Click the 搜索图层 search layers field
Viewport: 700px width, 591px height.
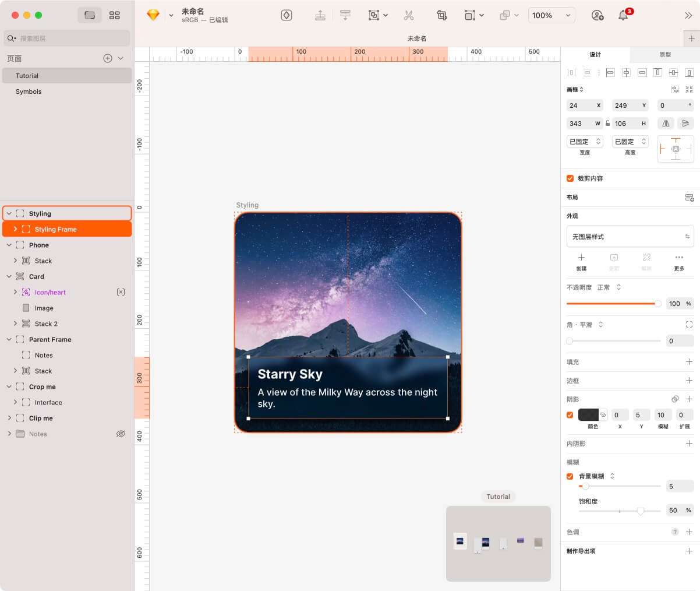(x=67, y=38)
